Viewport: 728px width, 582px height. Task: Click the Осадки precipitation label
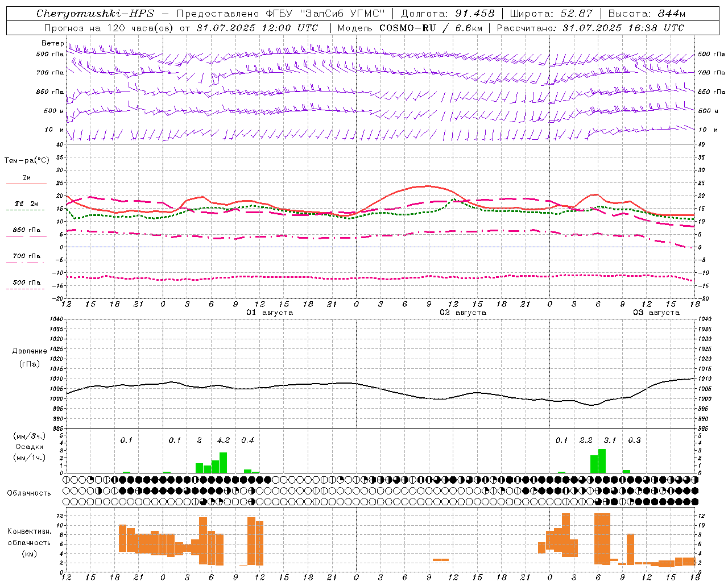(29, 447)
